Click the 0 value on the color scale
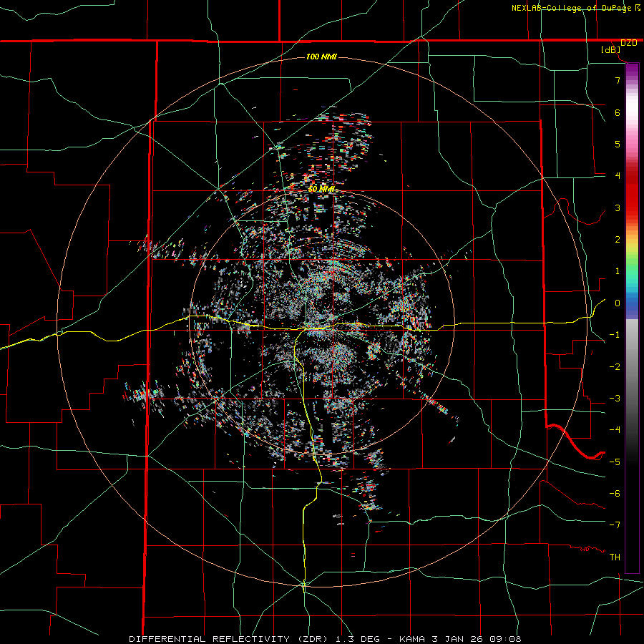The height and width of the screenshot is (644, 644). click(x=618, y=303)
